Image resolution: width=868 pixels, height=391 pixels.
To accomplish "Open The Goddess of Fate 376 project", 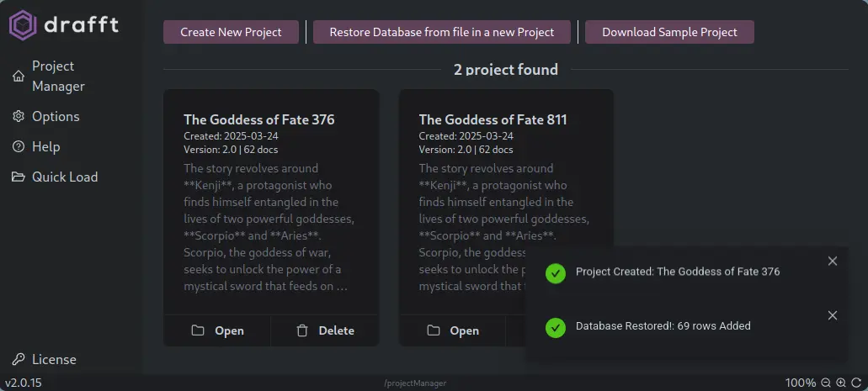I will (x=217, y=330).
